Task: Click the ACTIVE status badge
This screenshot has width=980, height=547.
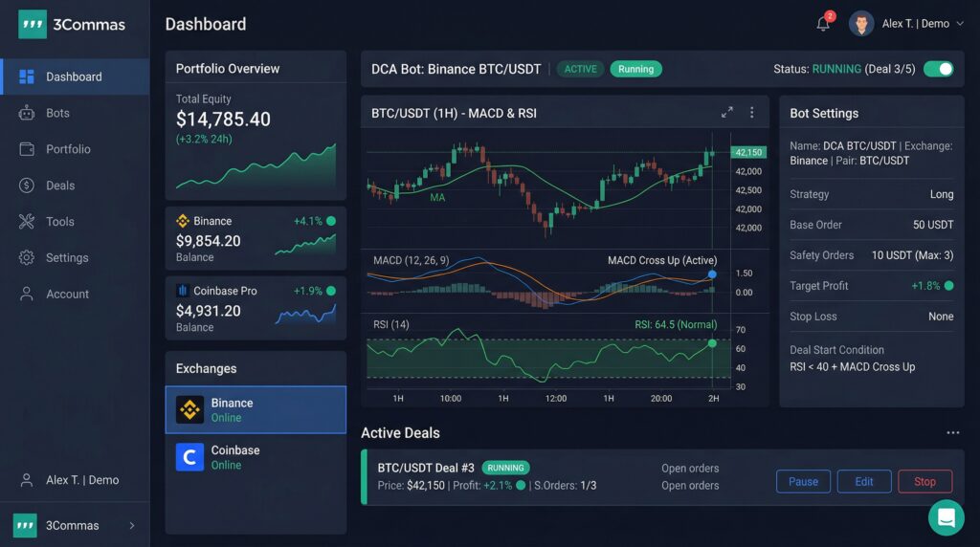Action: (x=580, y=69)
